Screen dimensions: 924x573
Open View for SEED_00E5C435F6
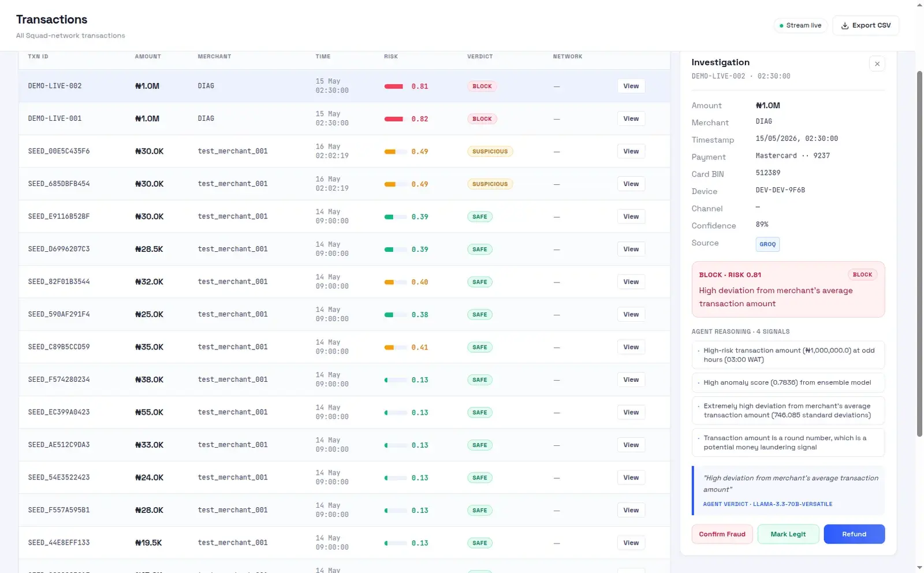tap(631, 151)
